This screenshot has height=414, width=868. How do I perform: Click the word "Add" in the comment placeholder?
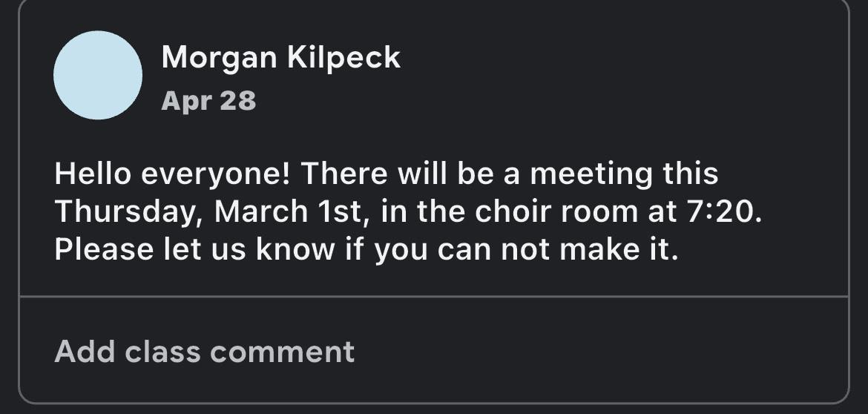coord(85,351)
